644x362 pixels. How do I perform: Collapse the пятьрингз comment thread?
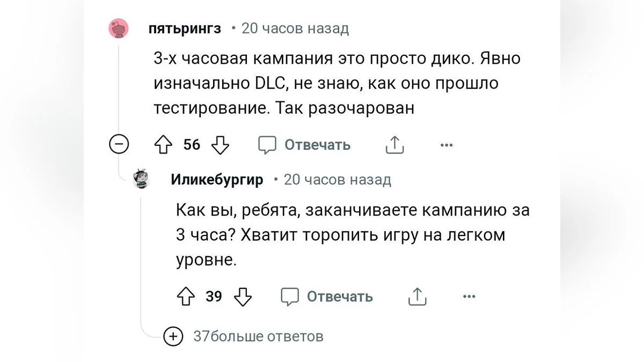tap(119, 144)
